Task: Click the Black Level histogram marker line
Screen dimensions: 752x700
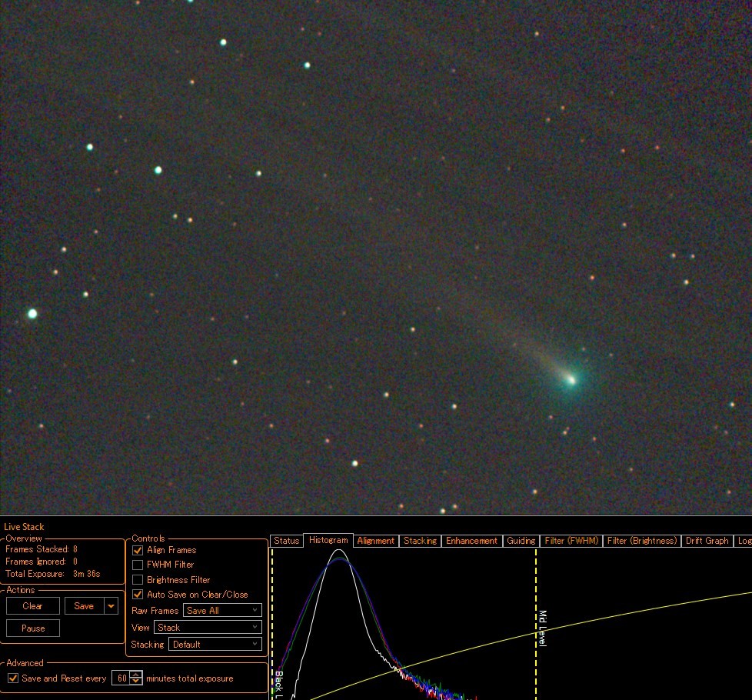Action: [272, 624]
